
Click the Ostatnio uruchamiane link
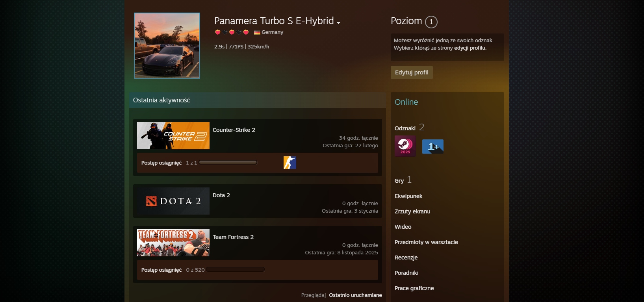(x=355, y=295)
